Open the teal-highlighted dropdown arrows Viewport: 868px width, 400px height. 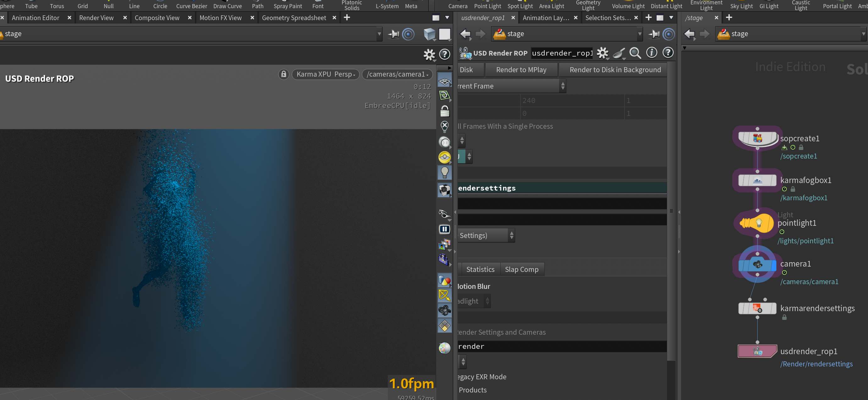(469, 156)
